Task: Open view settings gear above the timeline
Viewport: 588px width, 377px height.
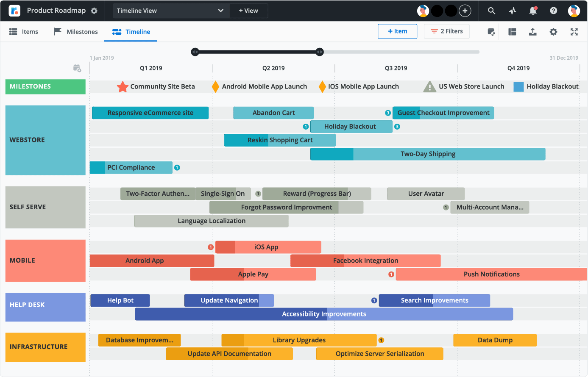Action: click(554, 31)
